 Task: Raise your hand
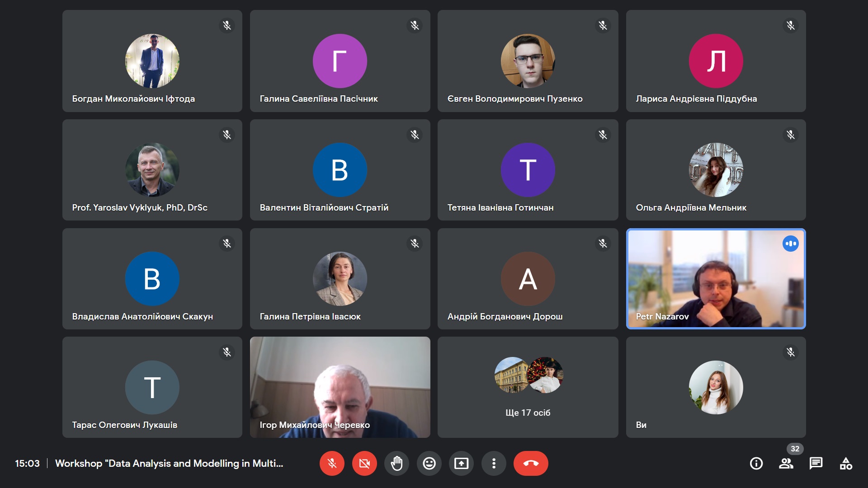(396, 463)
